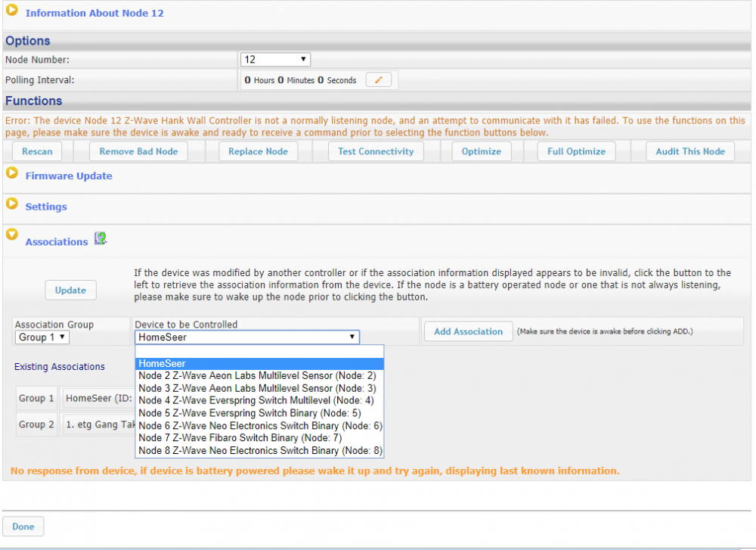Click the polling interval edit pencil icon

(x=379, y=79)
